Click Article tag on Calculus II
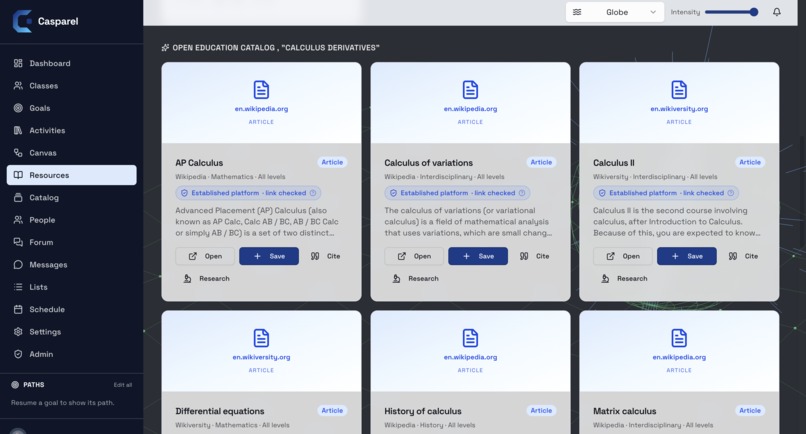This screenshot has height=434, width=806. point(750,162)
